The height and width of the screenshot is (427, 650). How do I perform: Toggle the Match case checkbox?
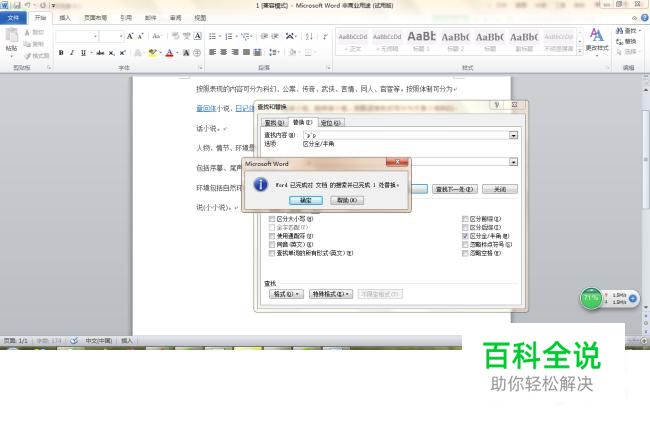tap(272, 219)
